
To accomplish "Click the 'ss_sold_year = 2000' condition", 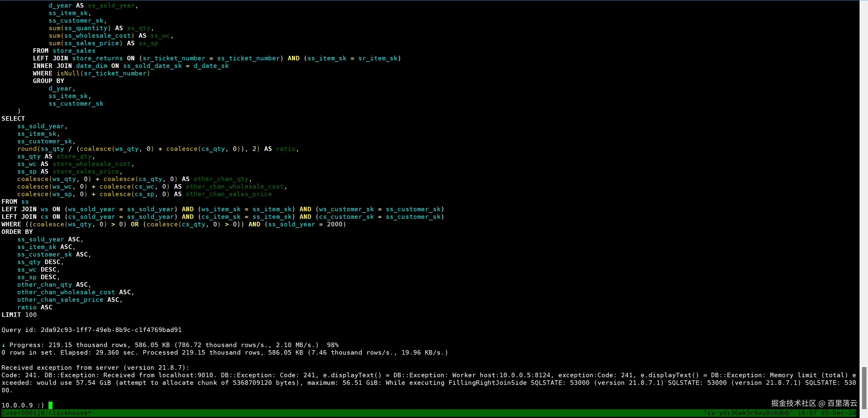I will pyautogui.click(x=305, y=224).
